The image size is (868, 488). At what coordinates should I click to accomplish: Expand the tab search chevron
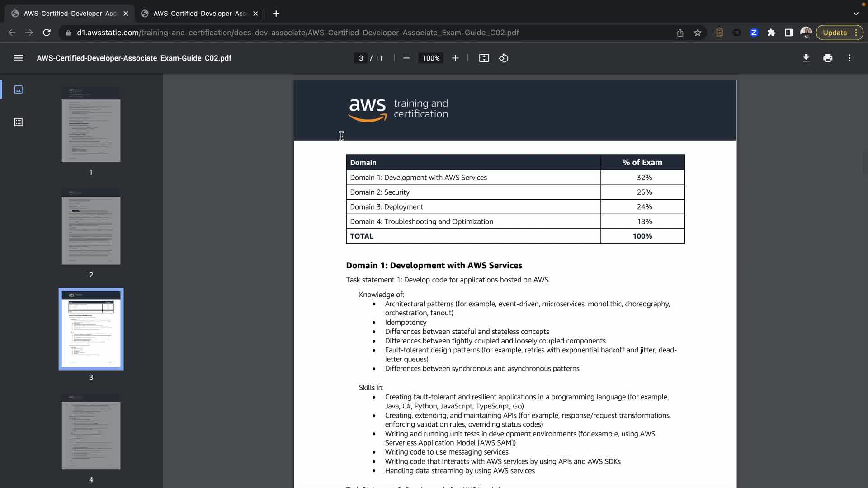click(856, 14)
